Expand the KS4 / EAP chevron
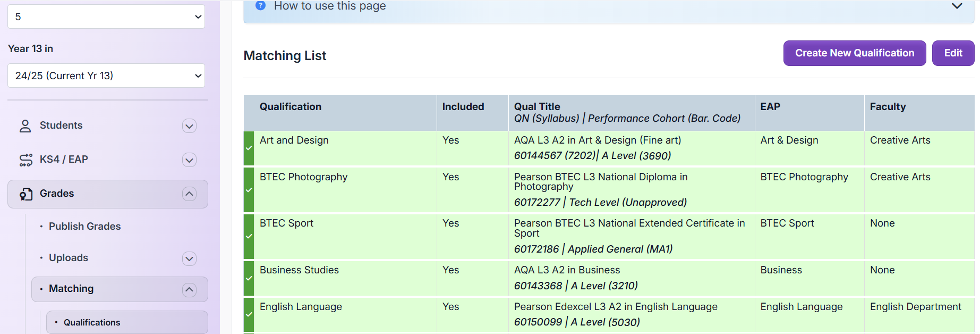Image resolution: width=980 pixels, height=334 pixels. click(x=189, y=160)
